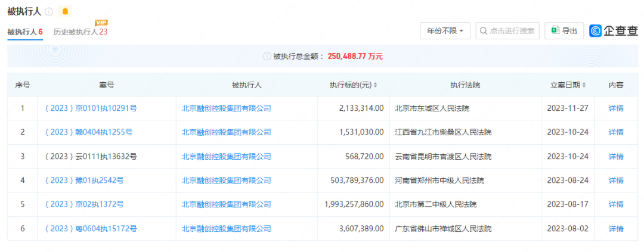Open 北京融创控股集团有限公司 link in row 3
644x252 pixels.
click(x=226, y=157)
